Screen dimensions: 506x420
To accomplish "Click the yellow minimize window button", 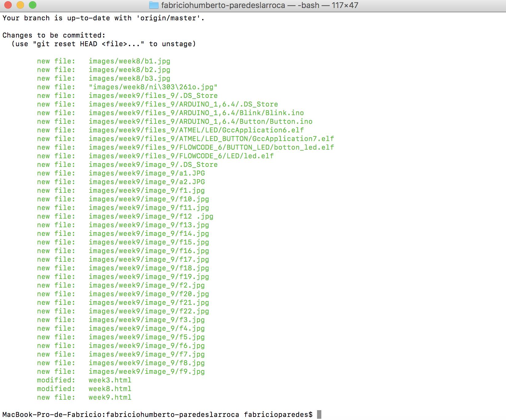I will [20, 5].
